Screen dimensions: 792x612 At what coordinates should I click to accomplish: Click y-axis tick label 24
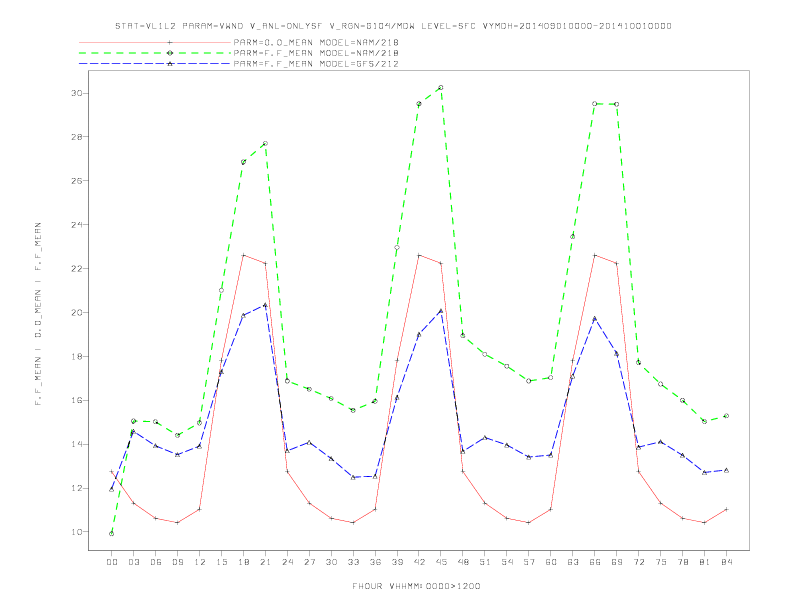tap(77, 225)
